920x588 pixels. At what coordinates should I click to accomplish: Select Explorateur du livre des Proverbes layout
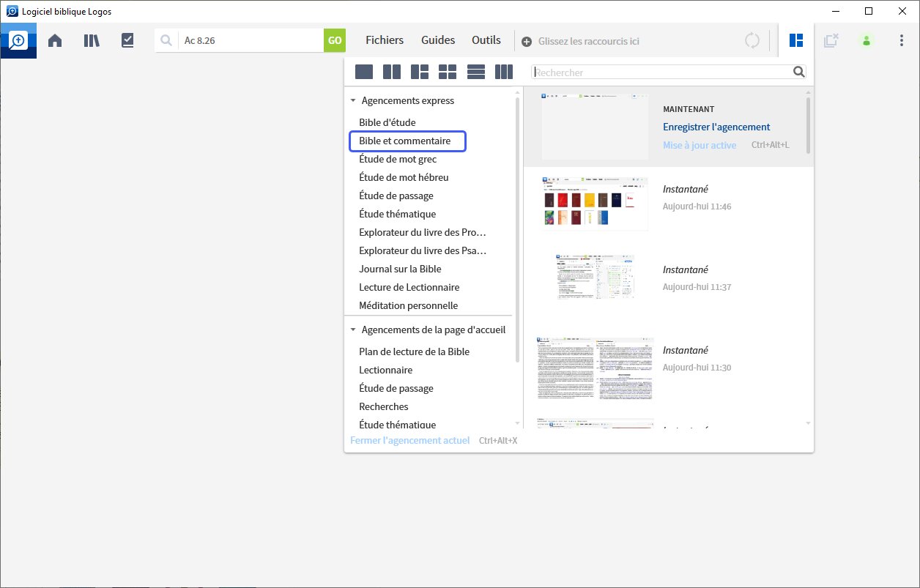coord(423,232)
